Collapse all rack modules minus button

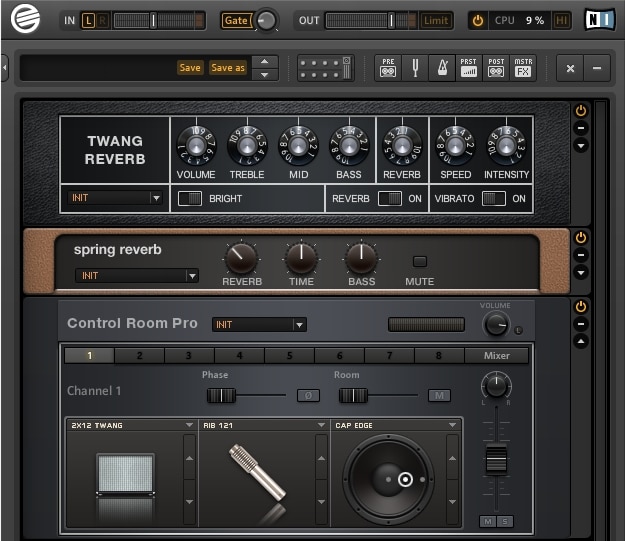click(x=597, y=68)
